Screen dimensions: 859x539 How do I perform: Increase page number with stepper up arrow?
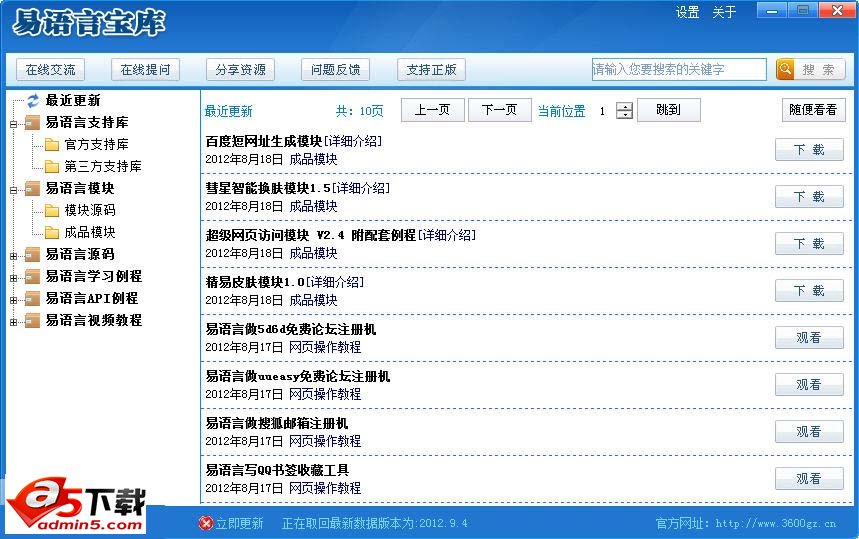pyautogui.click(x=625, y=106)
